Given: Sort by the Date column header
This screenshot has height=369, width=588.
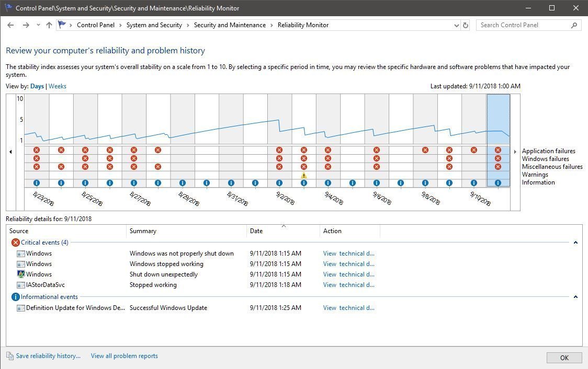Looking at the screenshot, I should tap(284, 231).
